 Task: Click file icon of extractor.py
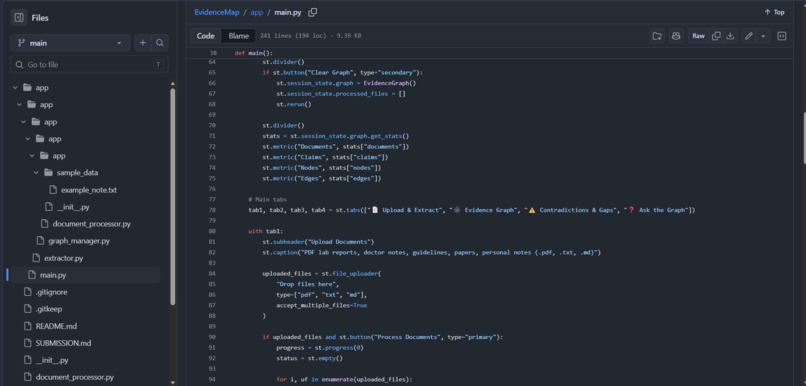[x=35, y=258]
